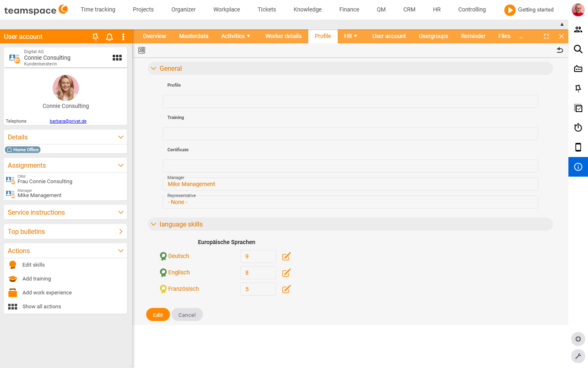Click the teamspace logo

[x=36, y=9]
